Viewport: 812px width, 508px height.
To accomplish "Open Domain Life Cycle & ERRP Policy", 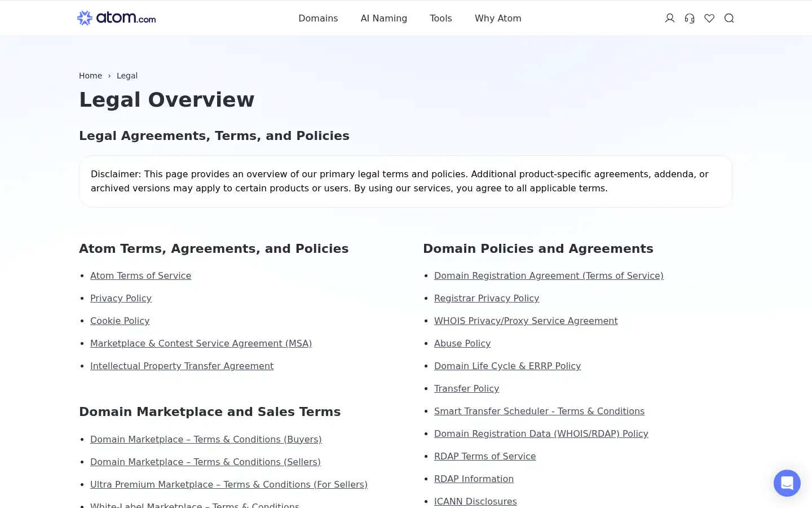I will (x=507, y=366).
